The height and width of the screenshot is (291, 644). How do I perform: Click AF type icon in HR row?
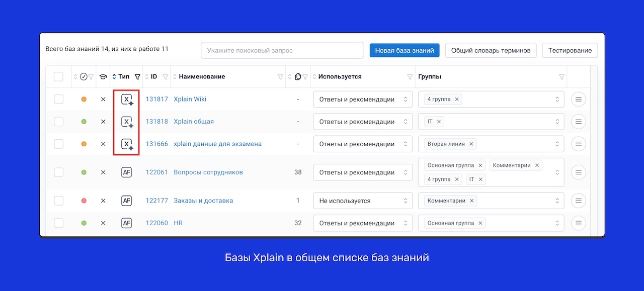[126, 223]
